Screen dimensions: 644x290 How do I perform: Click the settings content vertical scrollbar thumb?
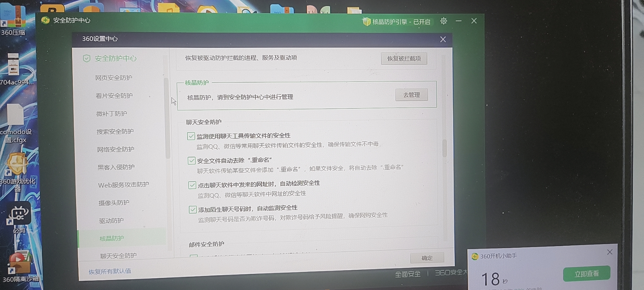pyautogui.click(x=444, y=148)
